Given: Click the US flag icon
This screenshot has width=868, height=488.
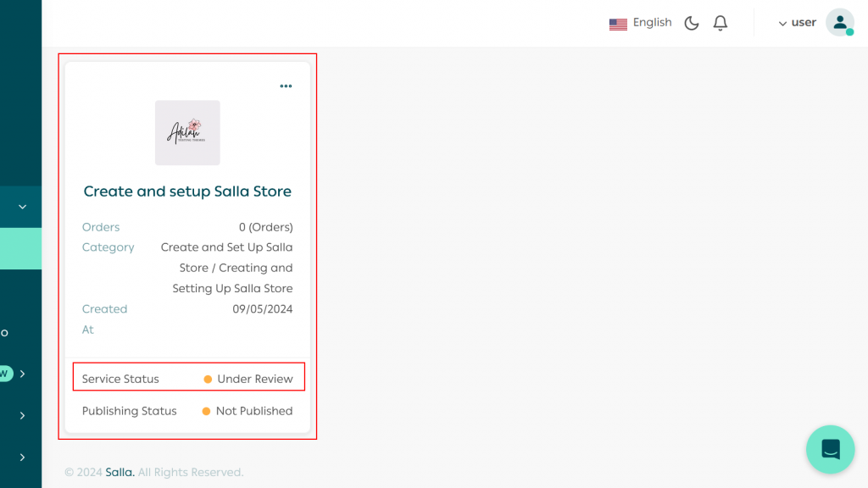Looking at the screenshot, I should 618,24.
